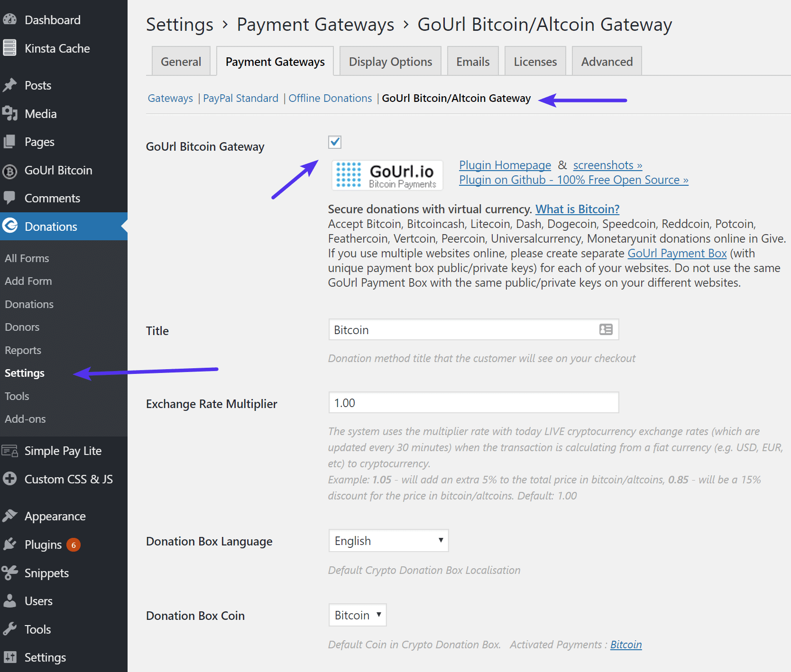Switch to the Payment Gateways tab
The image size is (791, 672).
(x=275, y=62)
